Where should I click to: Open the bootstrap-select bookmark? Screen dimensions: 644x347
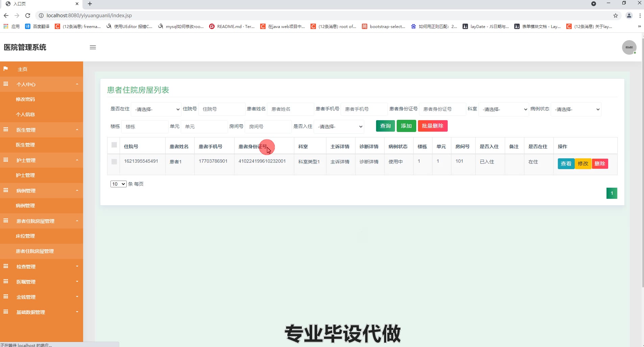tap(383, 26)
